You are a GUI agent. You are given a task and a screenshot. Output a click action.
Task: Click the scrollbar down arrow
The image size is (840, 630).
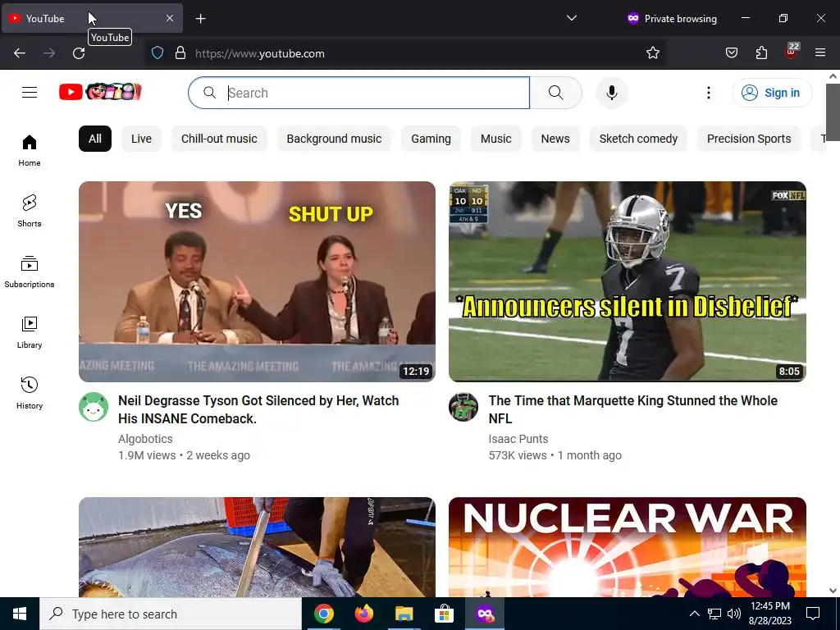pyautogui.click(x=833, y=591)
